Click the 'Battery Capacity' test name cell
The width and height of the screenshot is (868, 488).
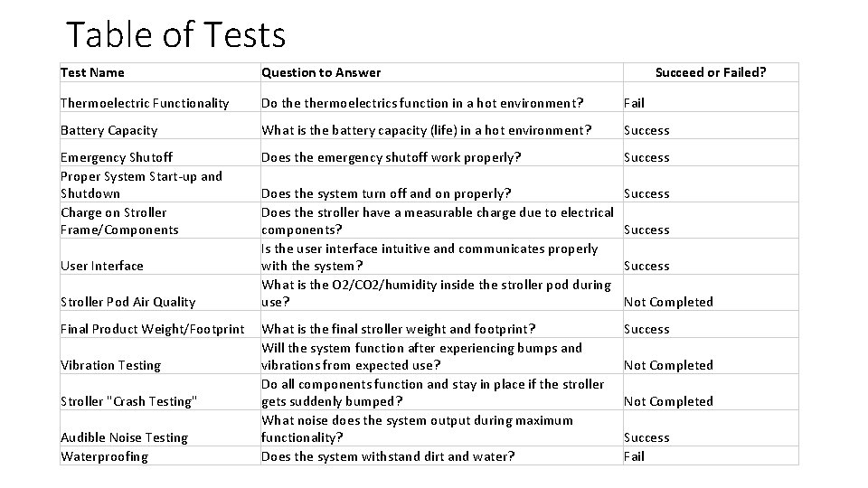pos(108,130)
